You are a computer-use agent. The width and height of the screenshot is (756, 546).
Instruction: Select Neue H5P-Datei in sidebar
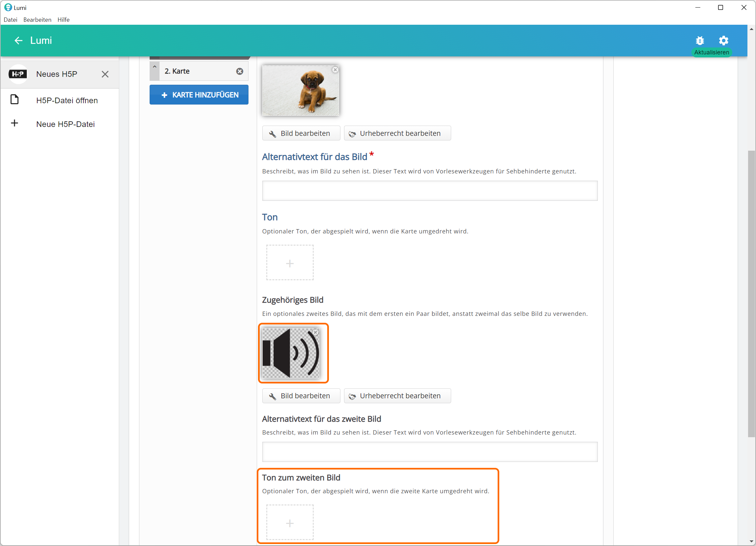(65, 124)
